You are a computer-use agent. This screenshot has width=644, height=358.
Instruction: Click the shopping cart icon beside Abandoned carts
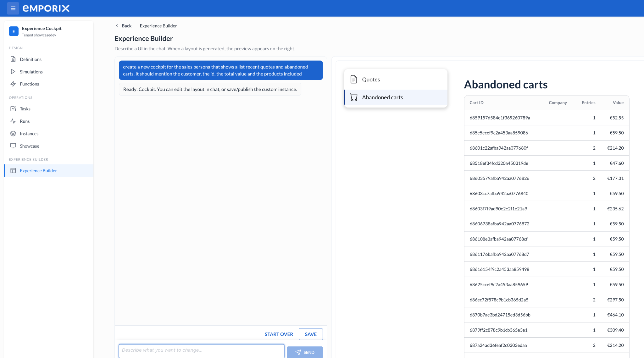tap(354, 97)
